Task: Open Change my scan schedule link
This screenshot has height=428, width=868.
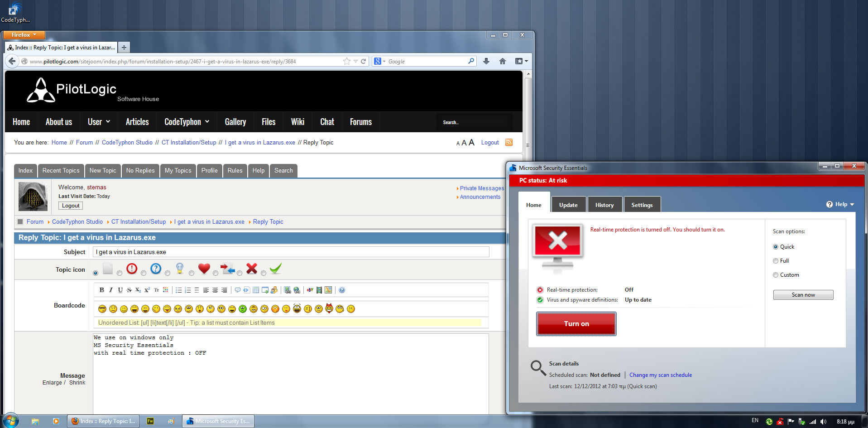Action: click(661, 375)
